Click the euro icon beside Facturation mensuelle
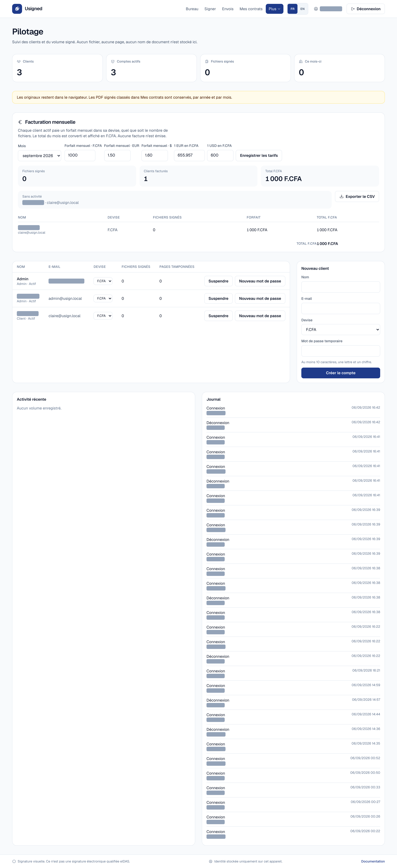Viewport: 397px width, 868px height. (20, 122)
